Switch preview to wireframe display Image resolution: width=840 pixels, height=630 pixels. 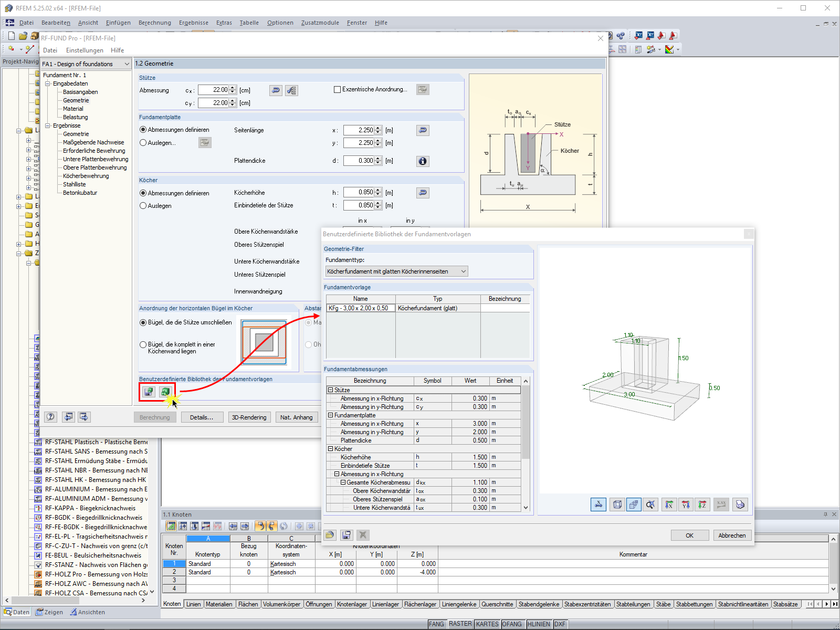pyautogui.click(x=617, y=505)
